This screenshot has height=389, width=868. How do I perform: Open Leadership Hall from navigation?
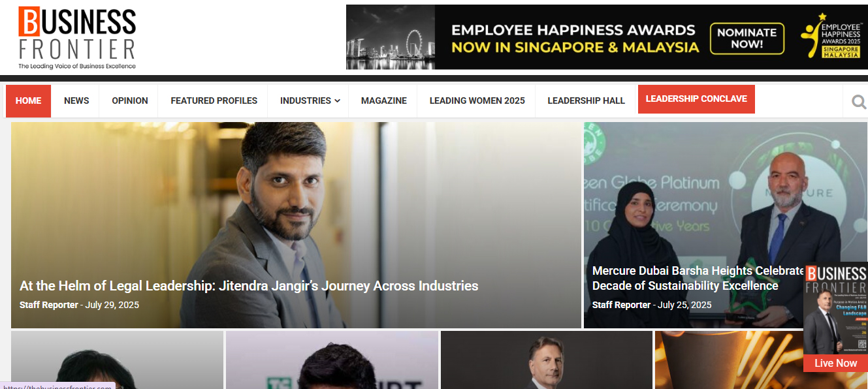587,101
